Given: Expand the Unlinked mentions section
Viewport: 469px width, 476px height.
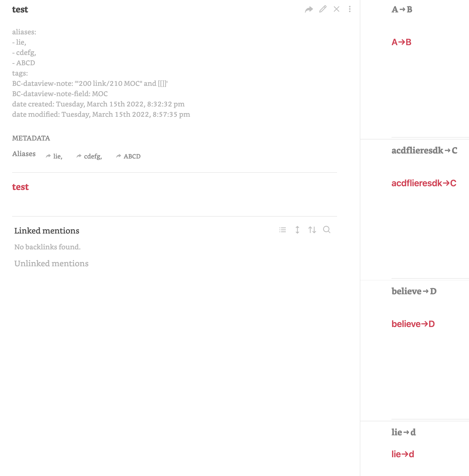Looking at the screenshot, I should click(51, 264).
